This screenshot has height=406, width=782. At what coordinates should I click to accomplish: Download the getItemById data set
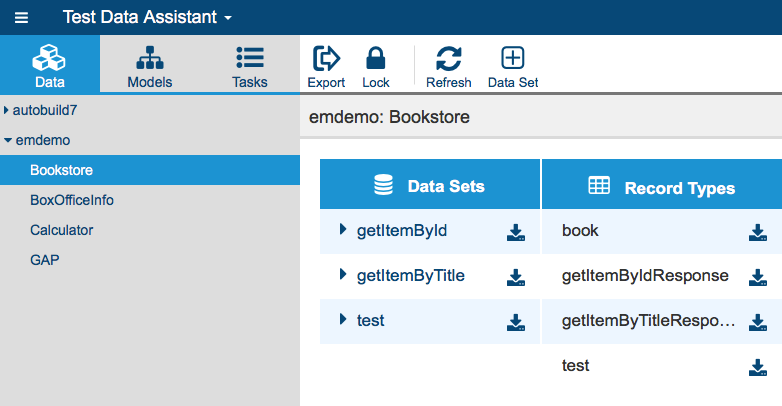(516, 232)
